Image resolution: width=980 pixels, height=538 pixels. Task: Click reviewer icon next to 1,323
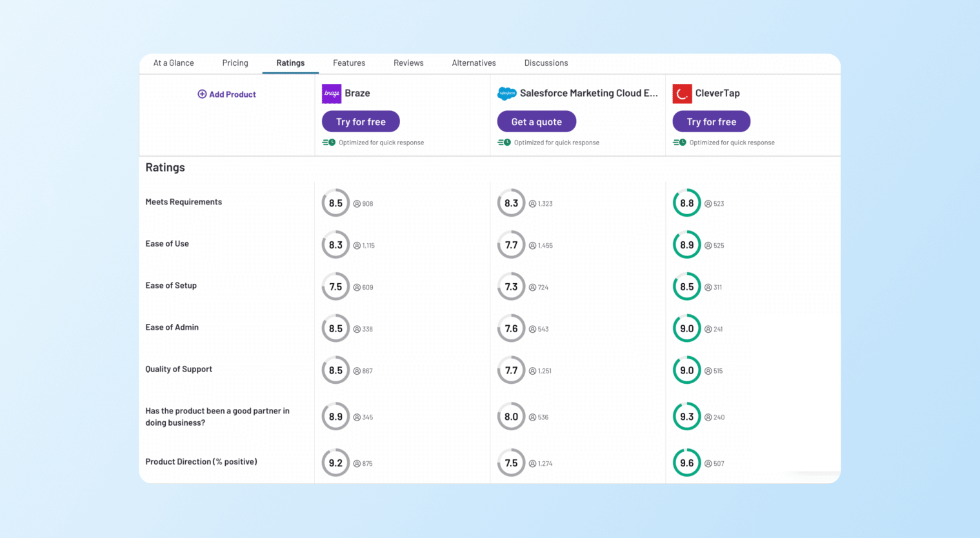[x=532, y=204]
